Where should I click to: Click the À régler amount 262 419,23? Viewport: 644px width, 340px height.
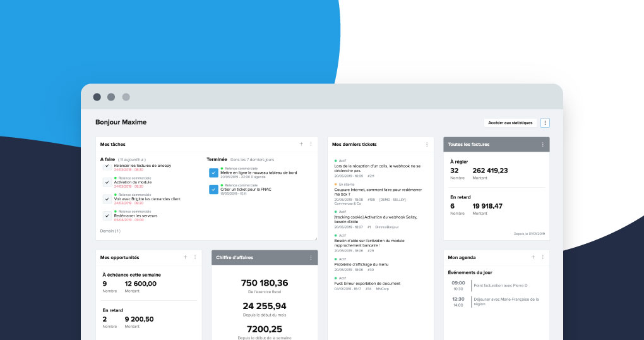(x=490, y=171)
